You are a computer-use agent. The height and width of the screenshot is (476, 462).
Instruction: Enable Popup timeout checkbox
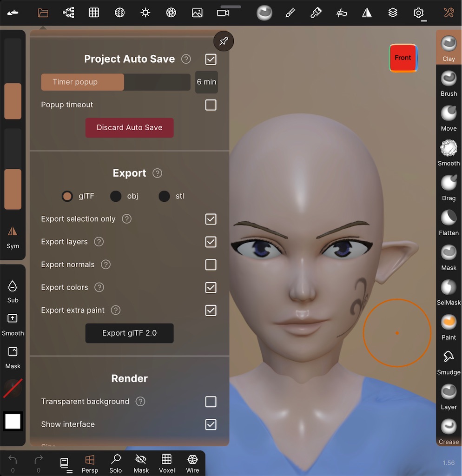click(x=211, y=105)
